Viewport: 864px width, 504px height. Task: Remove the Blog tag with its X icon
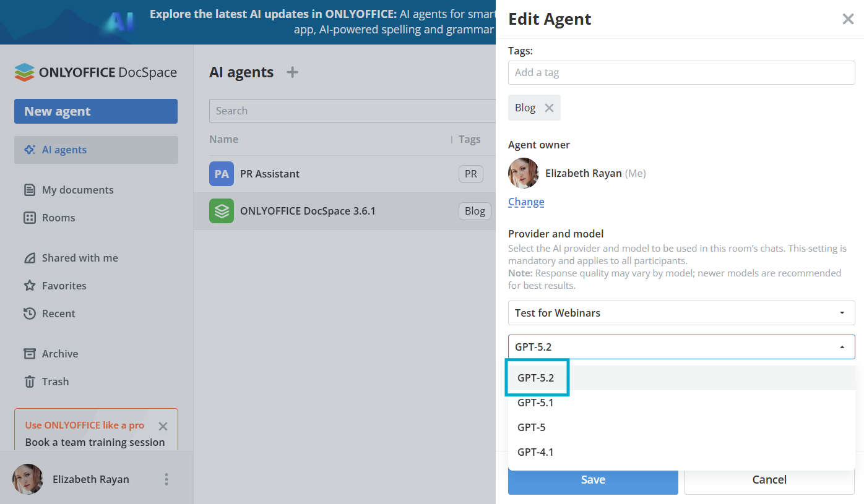coord(549,108)
